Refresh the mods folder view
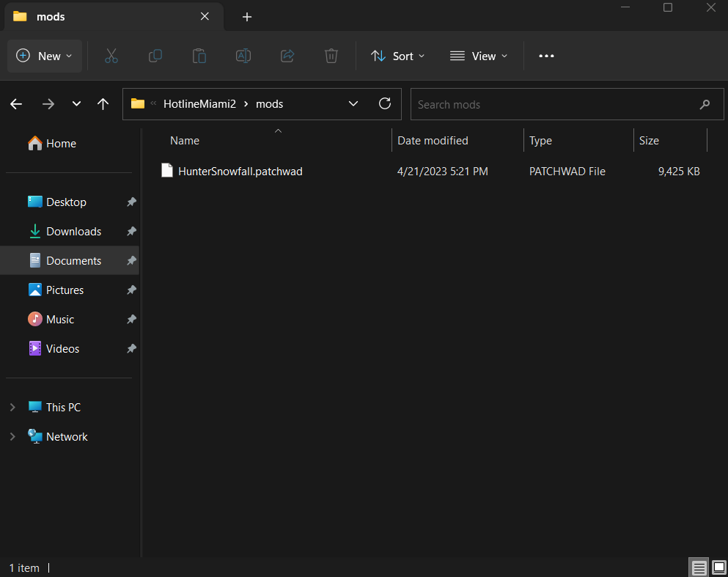Screen dimensions: 728x577 (x=385, y=104)
